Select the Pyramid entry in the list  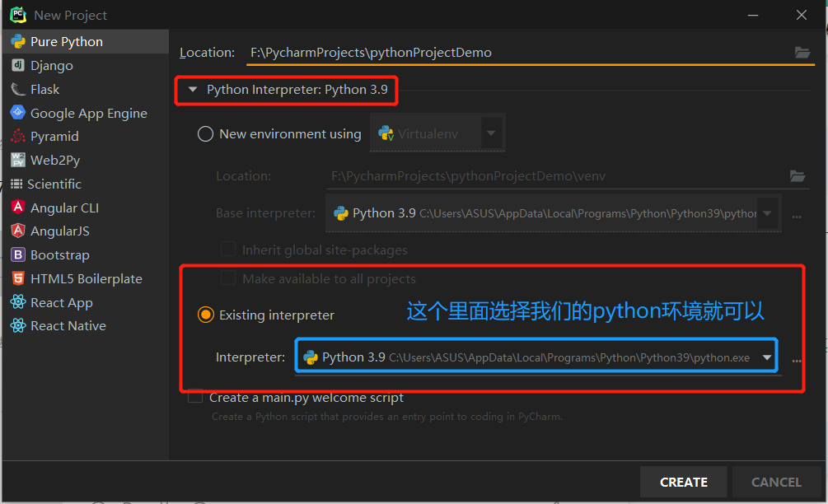pos(86,136)
